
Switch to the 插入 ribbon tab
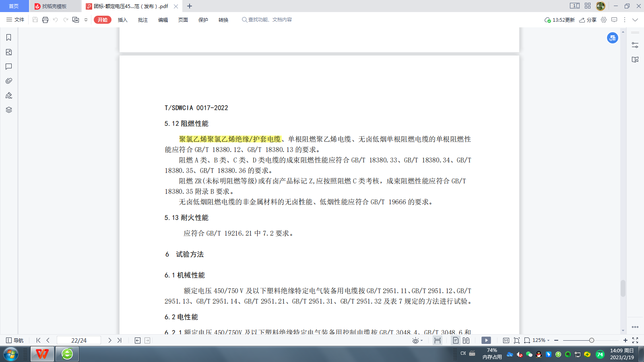coord(122,19)
